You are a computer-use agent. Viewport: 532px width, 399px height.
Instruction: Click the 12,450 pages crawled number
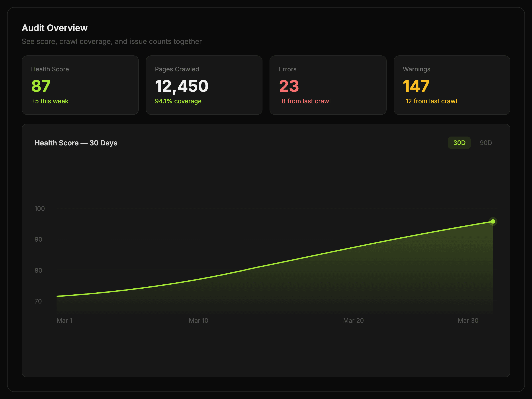(182, 86)
